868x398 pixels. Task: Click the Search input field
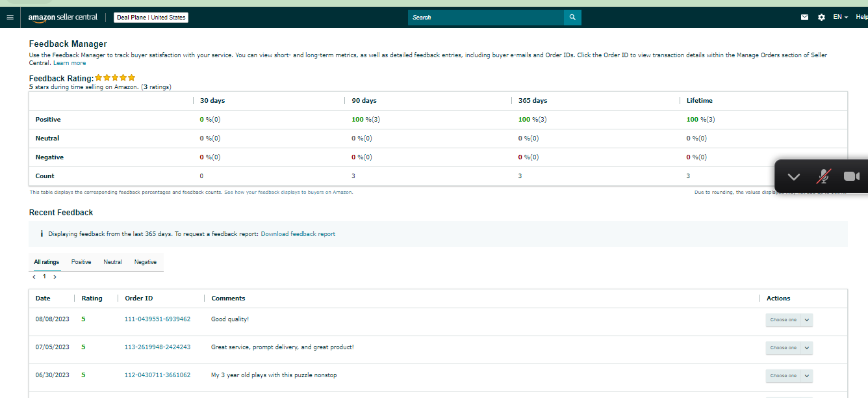point(486,18)
